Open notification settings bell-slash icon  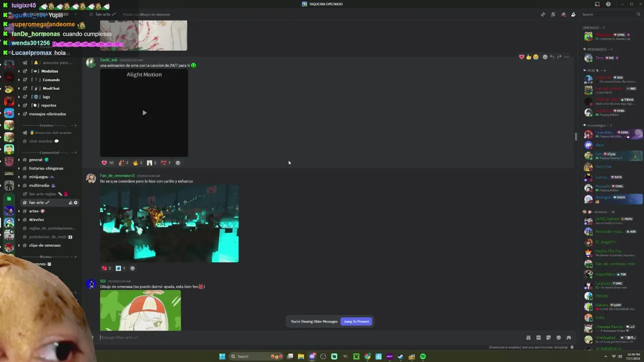coord(553,15)
